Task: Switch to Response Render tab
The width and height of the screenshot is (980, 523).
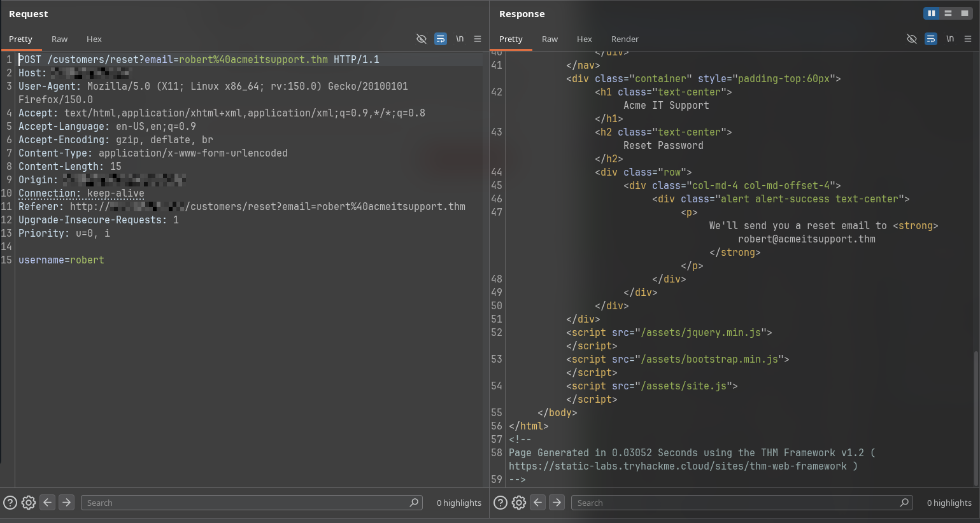Action: (x=625, y=39)
